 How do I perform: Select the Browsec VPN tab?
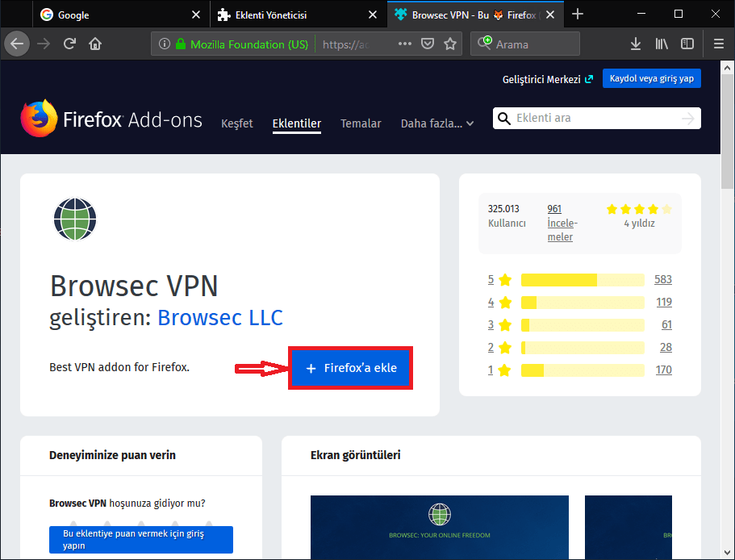click(x=476, y=15)
